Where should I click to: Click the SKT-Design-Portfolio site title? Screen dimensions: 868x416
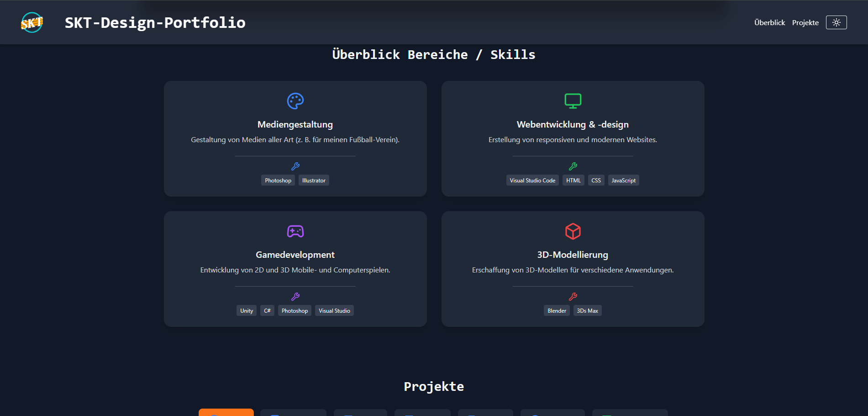click(x=155, y=22)
